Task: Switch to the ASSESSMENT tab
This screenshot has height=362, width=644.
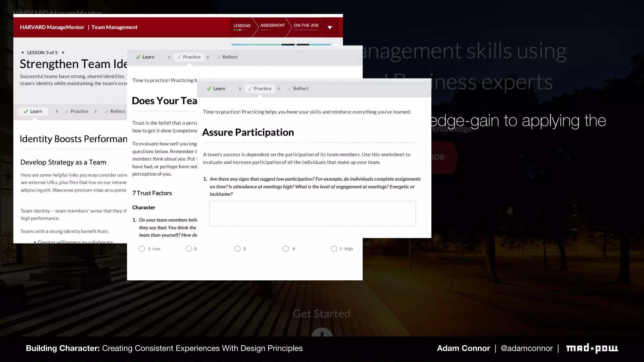Action: tap(272, 25)
